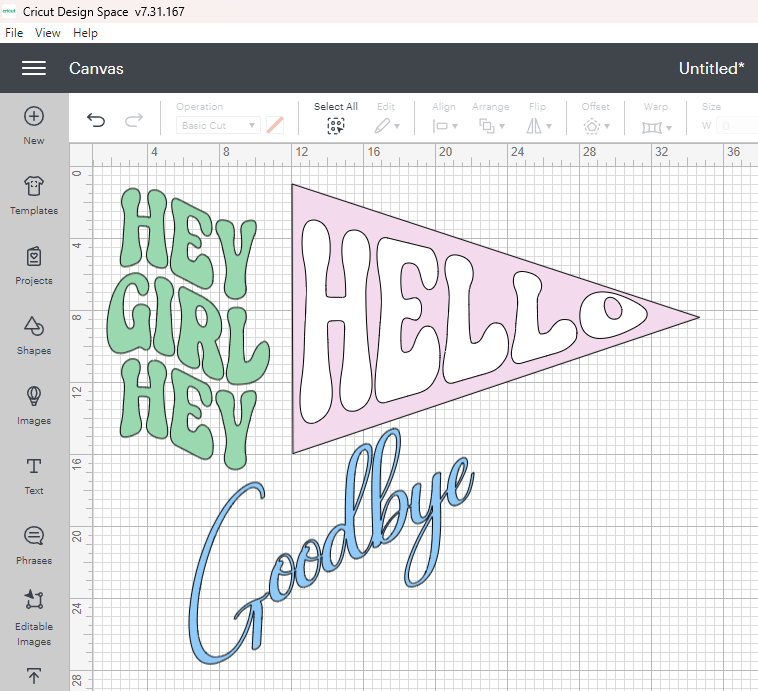The width and height of the screenshot is (758, 691).
Task: Open the Help menu
Action: (x=86, y=33)
